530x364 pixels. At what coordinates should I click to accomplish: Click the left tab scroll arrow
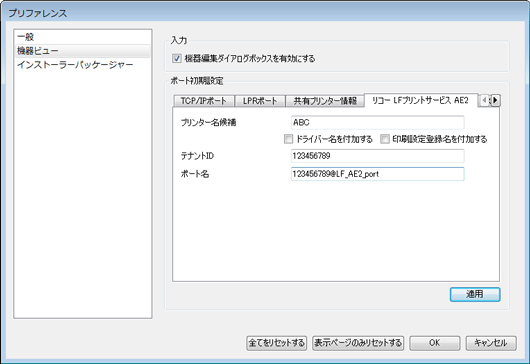(x=485, y=100)
